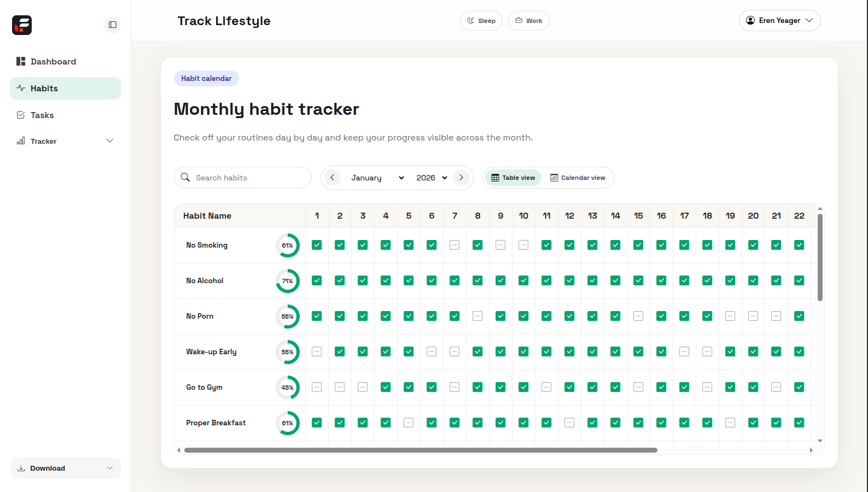Collapse the sidebar with the panel toggle icon

pos(113,25)
